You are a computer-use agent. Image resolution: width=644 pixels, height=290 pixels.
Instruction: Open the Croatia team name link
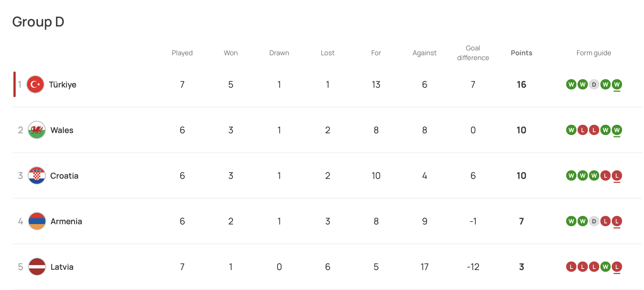point(64,176)
